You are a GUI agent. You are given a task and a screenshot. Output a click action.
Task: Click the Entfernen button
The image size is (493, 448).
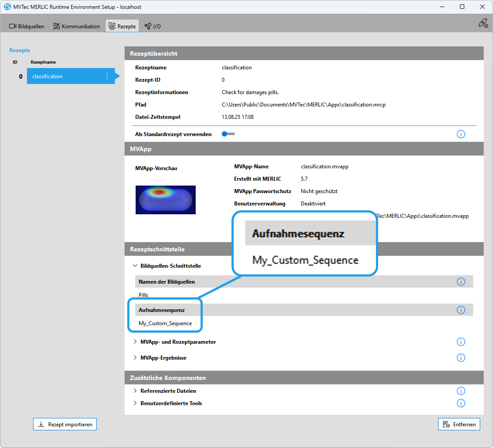(x=459, y=424)
